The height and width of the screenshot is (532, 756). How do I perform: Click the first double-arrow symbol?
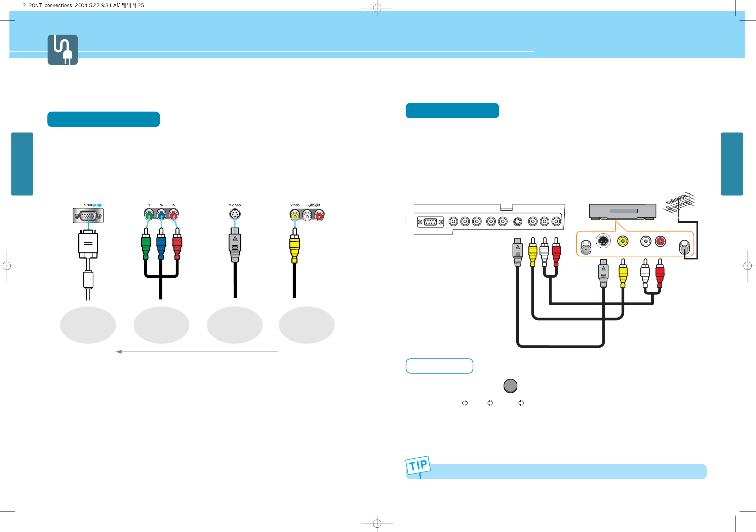tap(465, 403)
